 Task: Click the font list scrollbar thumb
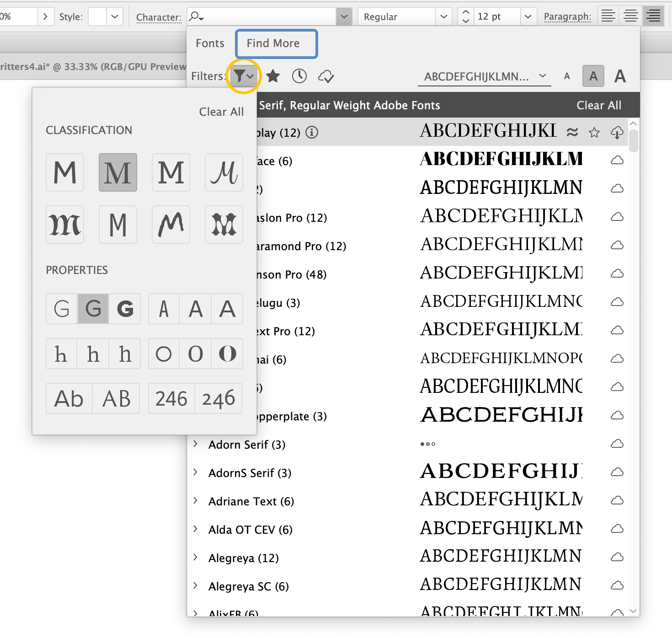click(633, 140)
